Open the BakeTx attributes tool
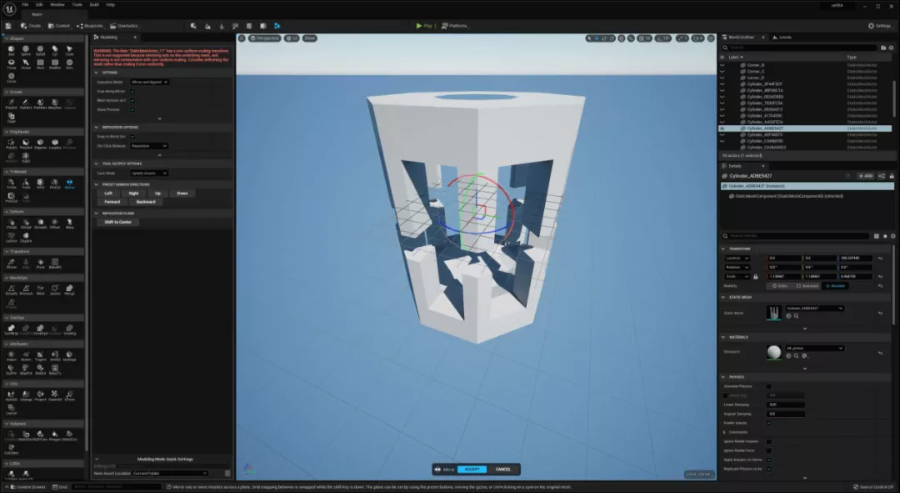900x493 pixels. coord(55,370)
